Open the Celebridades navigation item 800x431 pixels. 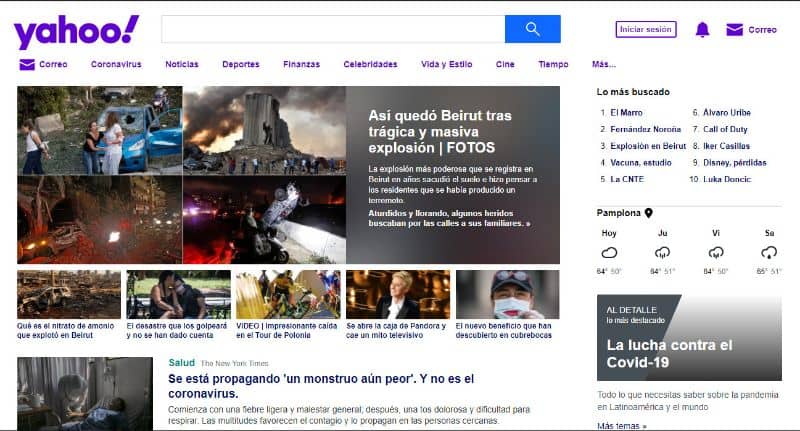click(370, 64)
